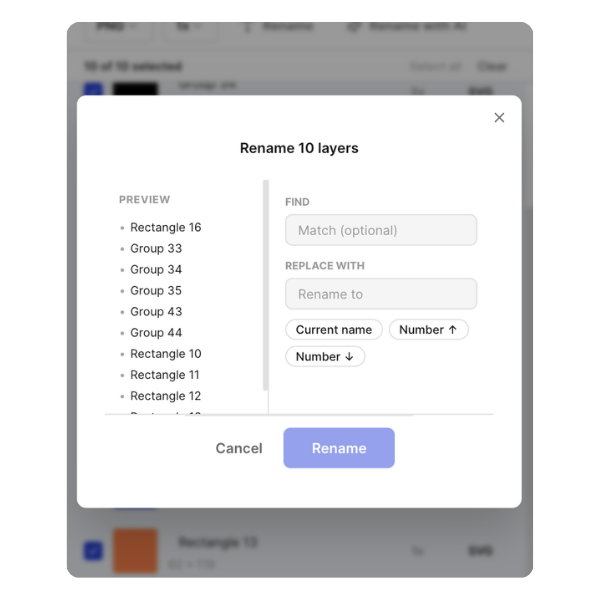This screenshot has height=600, width=600.
Task: Pick Group 43 in the preview
Action: point(156,311)
